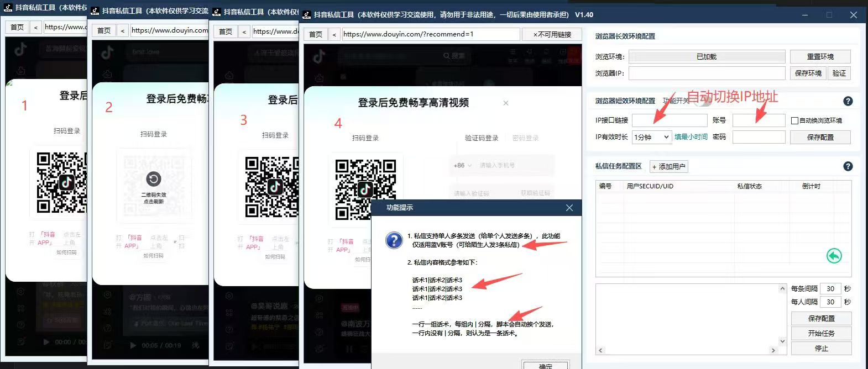Toggle the 功能开关 switch
This screenshot has height=369, width=868.
pyautogui.click(x=703, y=100)
